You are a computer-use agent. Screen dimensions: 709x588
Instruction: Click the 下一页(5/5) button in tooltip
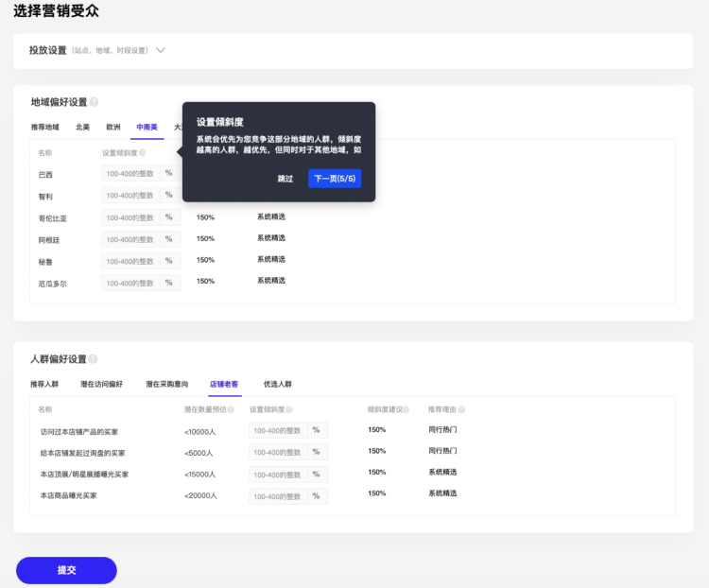tap(335, 179)
